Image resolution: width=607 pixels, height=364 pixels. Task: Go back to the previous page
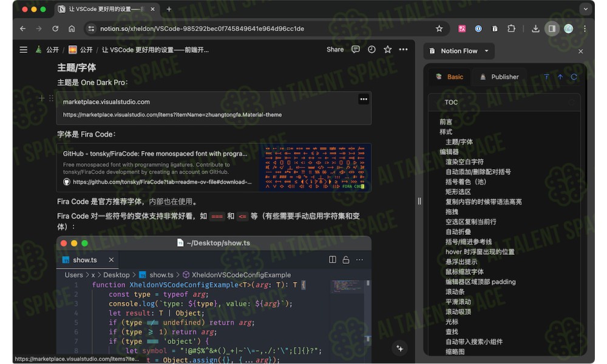click(x=23, y=29)
